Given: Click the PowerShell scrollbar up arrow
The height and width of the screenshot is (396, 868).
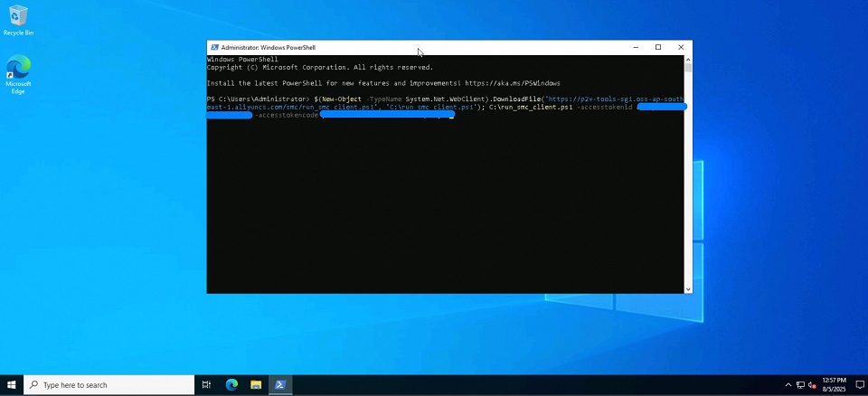Looking at the screenshot, I should point(688,60).
